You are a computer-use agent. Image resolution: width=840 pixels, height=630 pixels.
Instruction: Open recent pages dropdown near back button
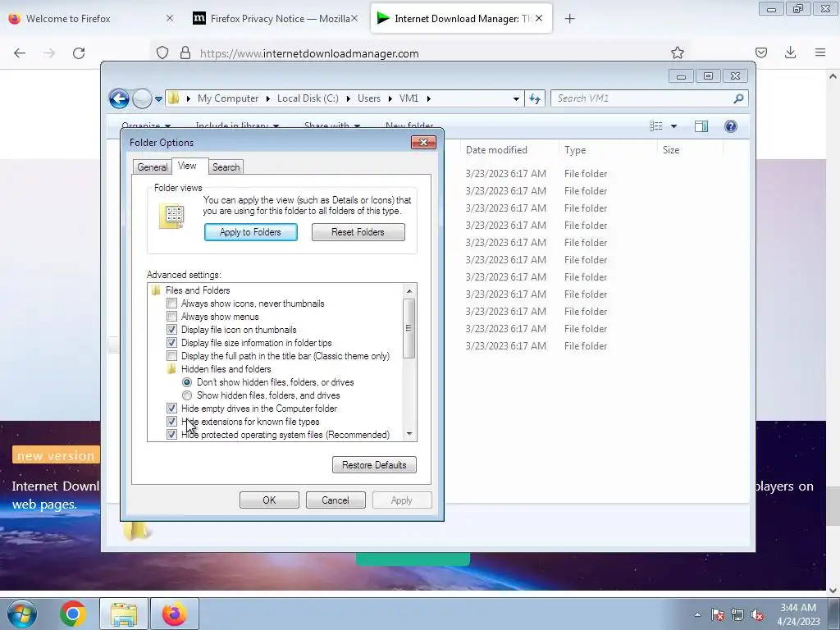[x=158, y=98]
